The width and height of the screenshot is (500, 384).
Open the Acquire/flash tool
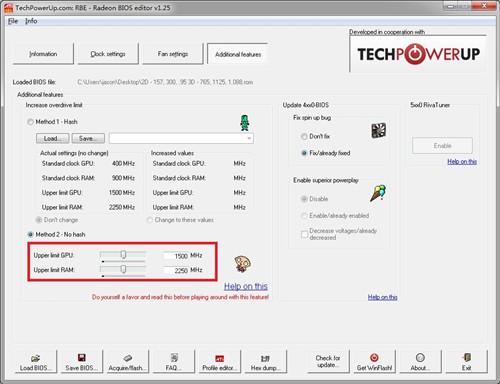click(128, 361)
